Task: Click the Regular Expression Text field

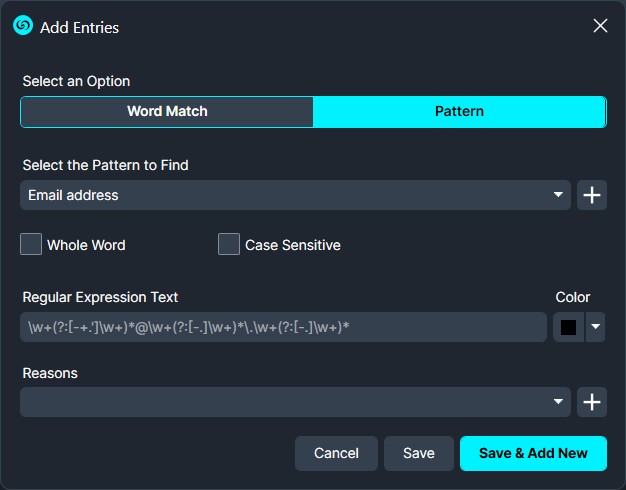Action: (x=281, y=327)
